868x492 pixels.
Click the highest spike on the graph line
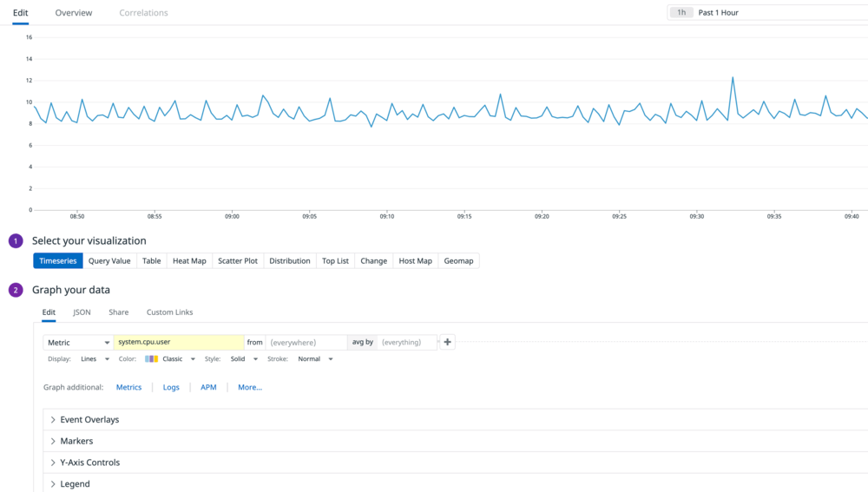(733, 78)
